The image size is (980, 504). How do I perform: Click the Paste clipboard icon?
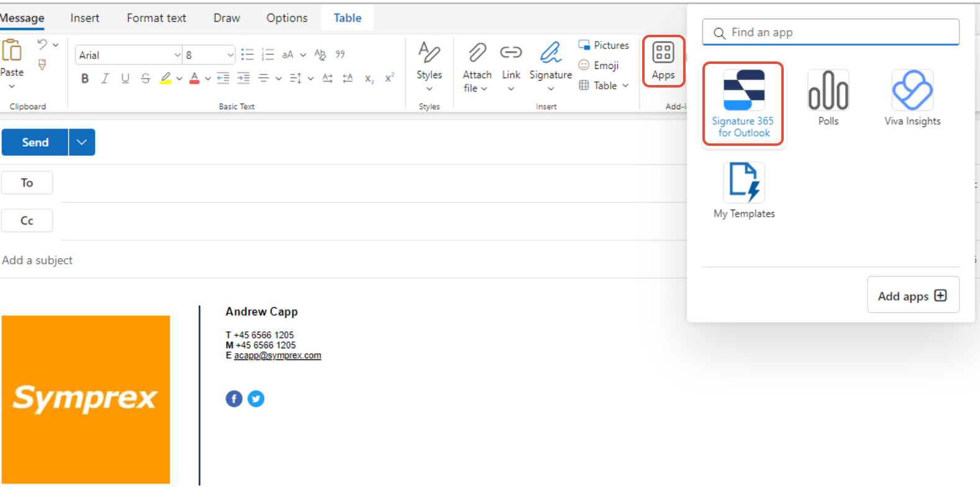coord(12,50)
